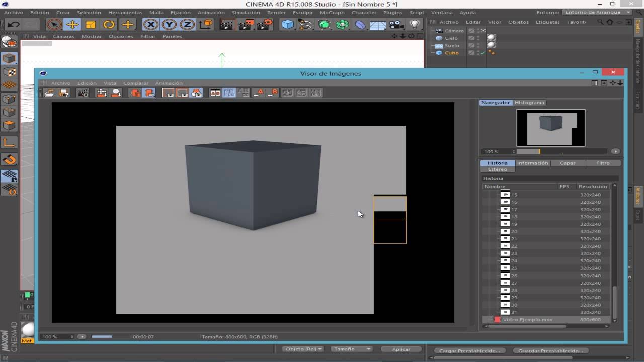Open the viewport Cámaras menu
The image size is (644, 362).
63,36
